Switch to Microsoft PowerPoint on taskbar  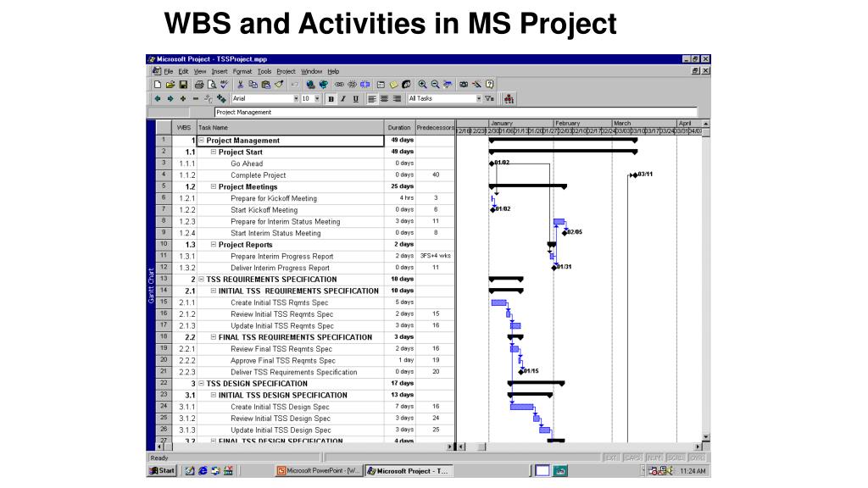319,471
